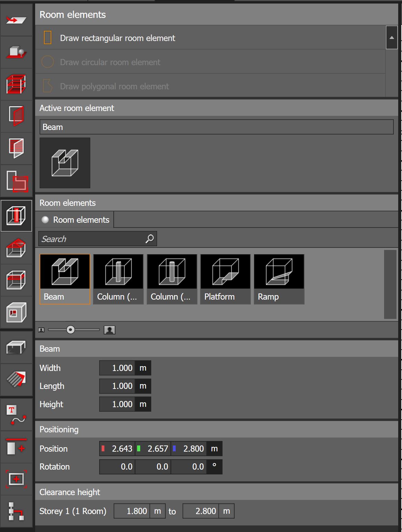Screen dimensions: 402x532
Task: Edit clearance height start value 1.800
Action: [132, 511]
